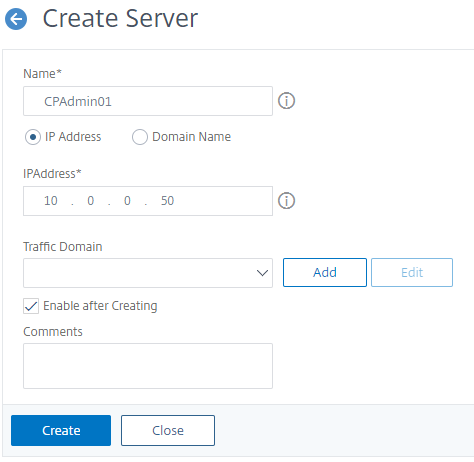Submit the form with the Create button
The image size is (474, 462).
[61, 430]
